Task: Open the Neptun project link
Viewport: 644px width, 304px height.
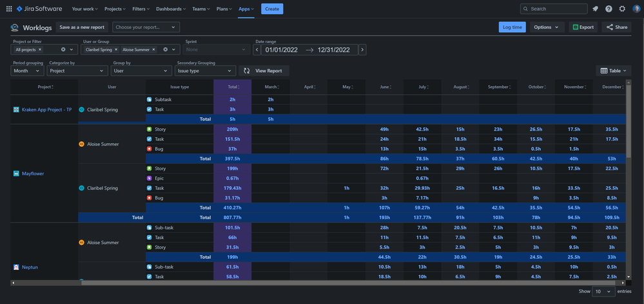Action: (30, 267)
